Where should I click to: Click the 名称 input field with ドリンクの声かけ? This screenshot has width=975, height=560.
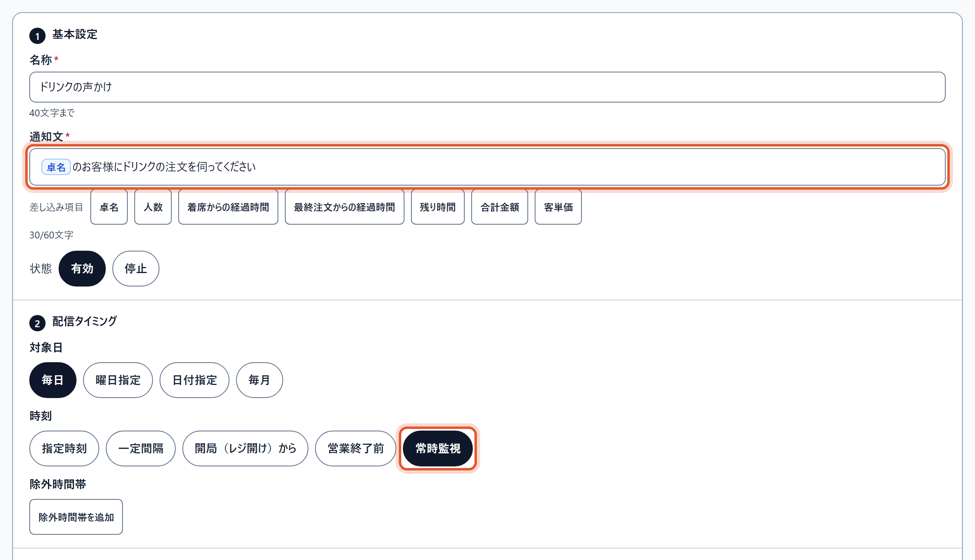(487, 87)
